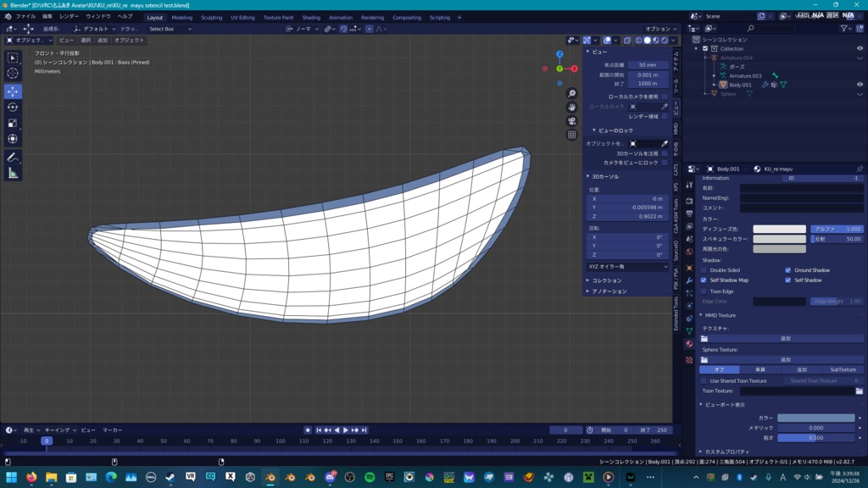This screenshot has width=868, height=488.
Task: Switch to the Modeling workspace tab
Action: pyautogui.click(x=182, y=18)
